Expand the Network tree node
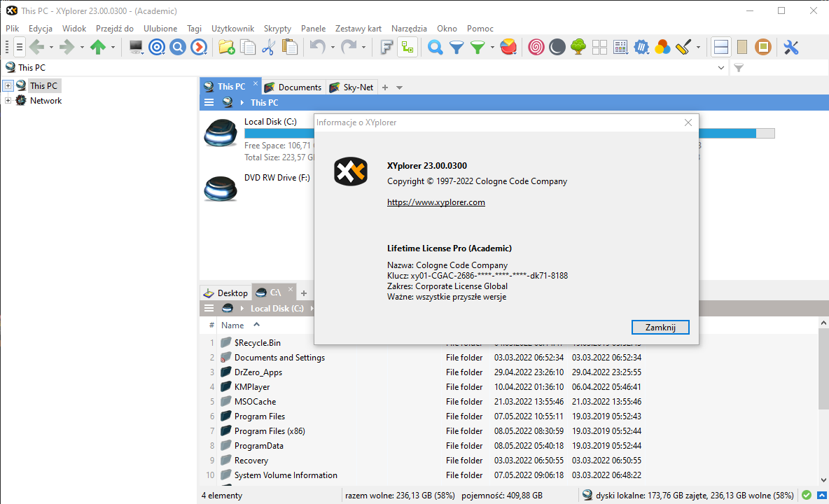The height and width of the screenshot is (504, 829). tap(8, 100)
